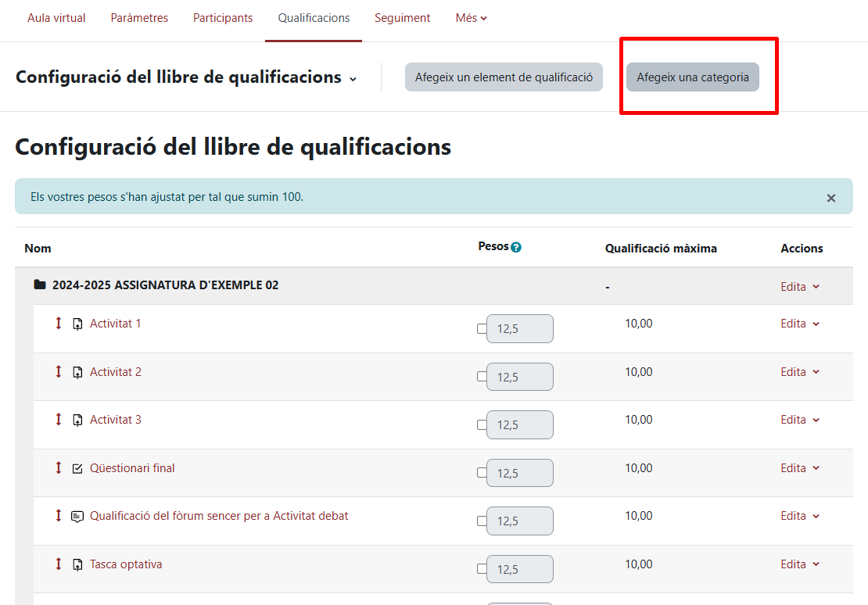Screen dimensions: 868x605
Task: Click the move arrow icon for Activitat 1
Action: 58,324
